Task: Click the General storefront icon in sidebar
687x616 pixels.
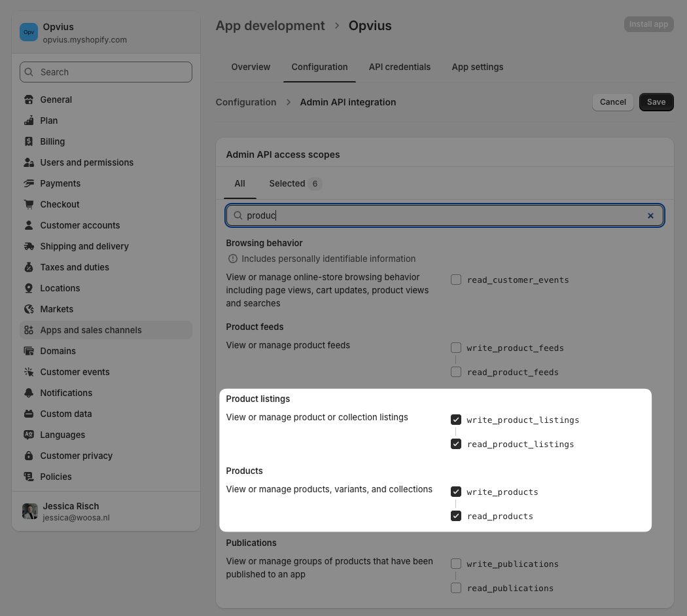Action: click(29, 100)
